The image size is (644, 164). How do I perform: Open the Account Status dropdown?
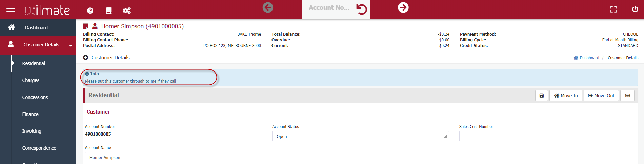(x=360, y=136)
